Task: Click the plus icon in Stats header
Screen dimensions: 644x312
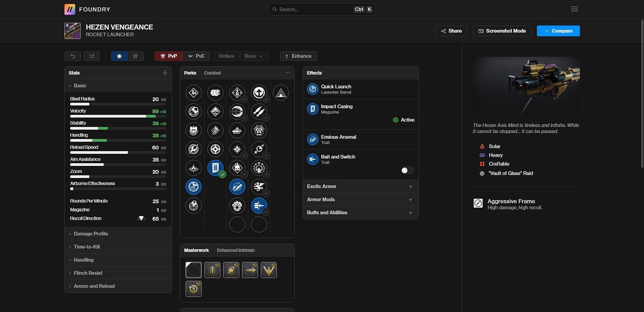Action: click(x=165, y=73)
